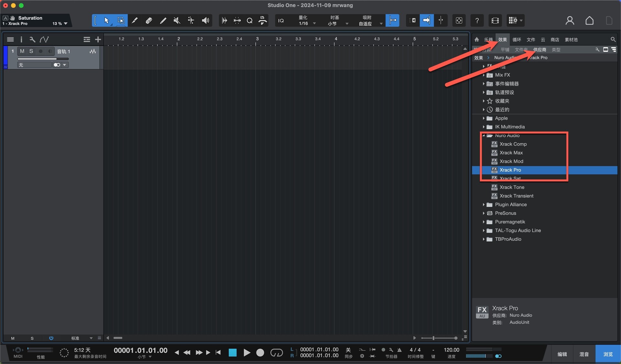
Task: Click the Record button in transport
Action: point(260,353)
